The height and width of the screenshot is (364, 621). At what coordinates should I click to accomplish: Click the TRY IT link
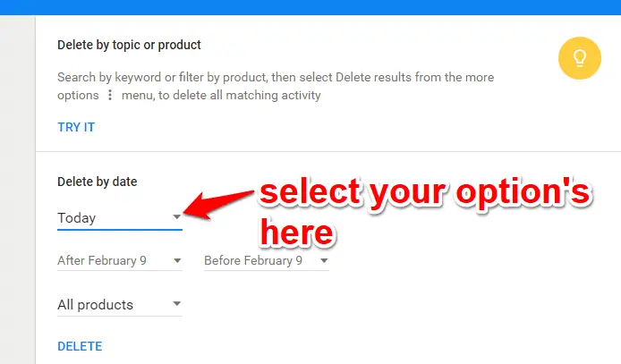coord(76,127)
